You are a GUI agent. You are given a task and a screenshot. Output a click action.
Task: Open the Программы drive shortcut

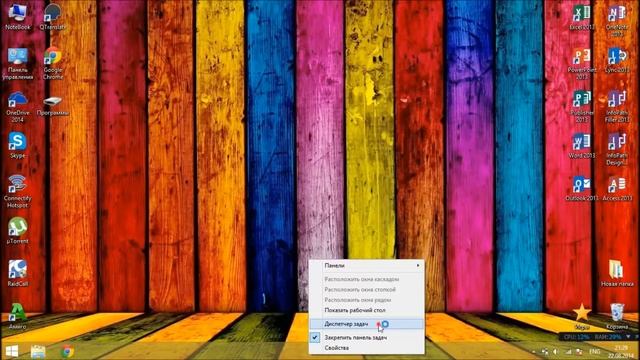coord(53,104)
